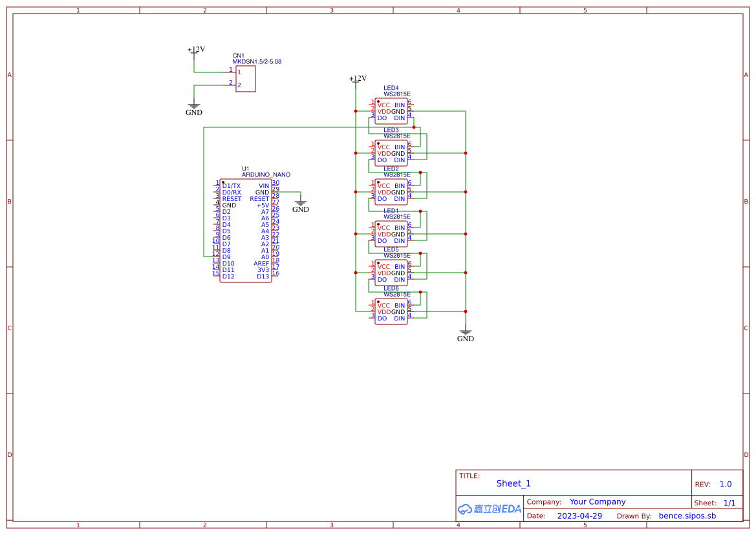Image resolution: width=756 pixels, height=535 pixels.
Task: Click the Your Company field
Action: 597,501
